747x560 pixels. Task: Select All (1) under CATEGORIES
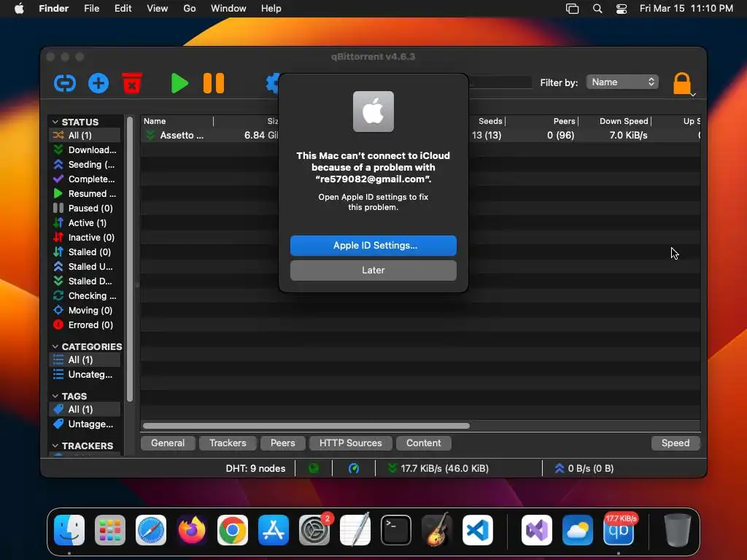click(85, 360)
